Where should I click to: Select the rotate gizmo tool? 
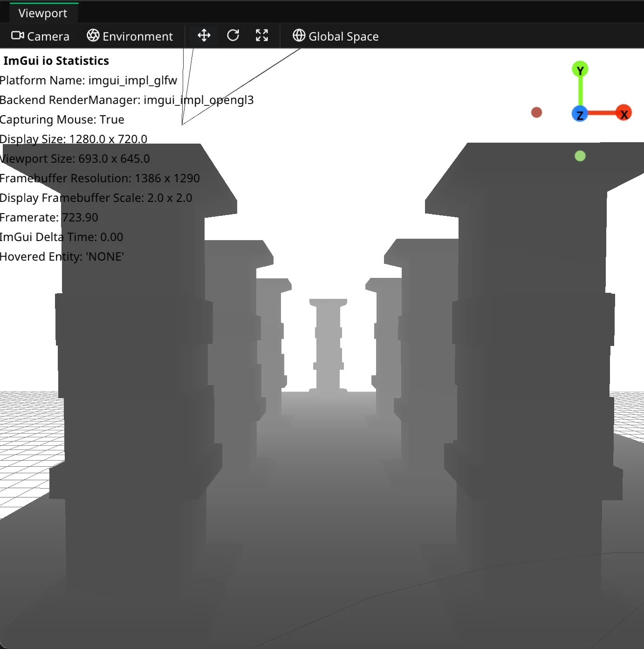(233, 35)
